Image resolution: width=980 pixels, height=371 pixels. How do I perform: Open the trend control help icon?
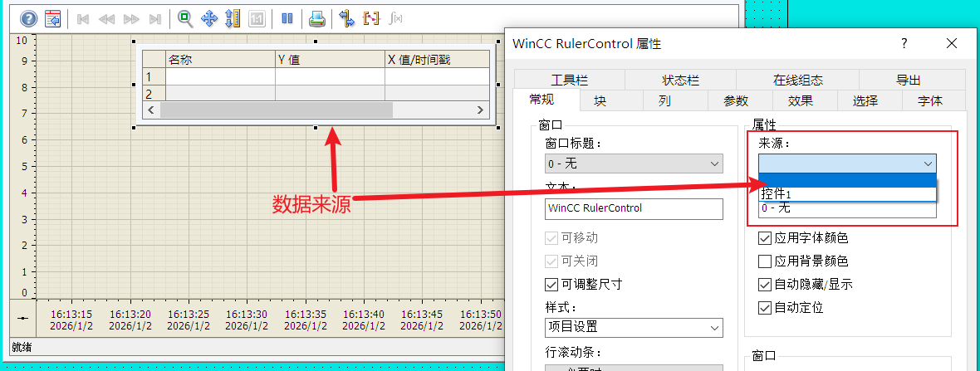point(29,19)
